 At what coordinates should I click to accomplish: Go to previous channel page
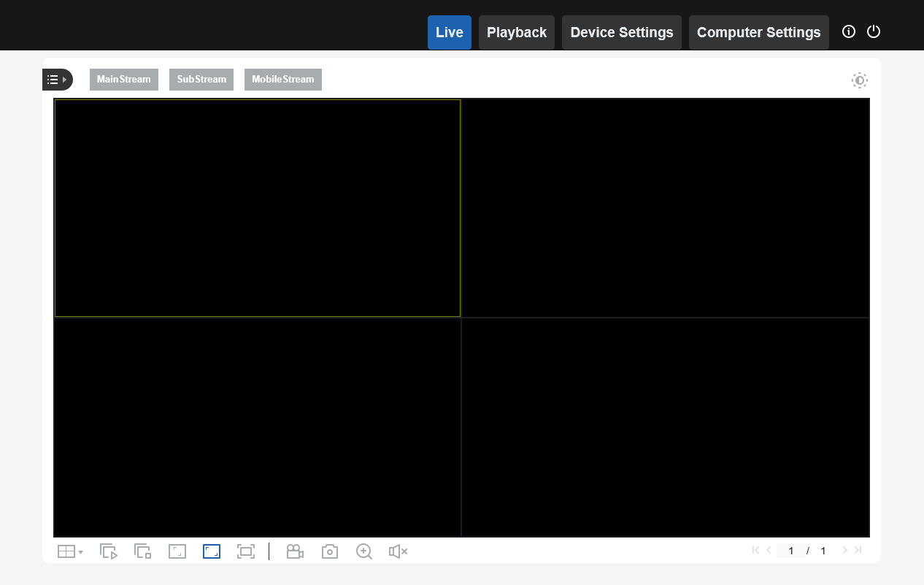coord(769,550)
